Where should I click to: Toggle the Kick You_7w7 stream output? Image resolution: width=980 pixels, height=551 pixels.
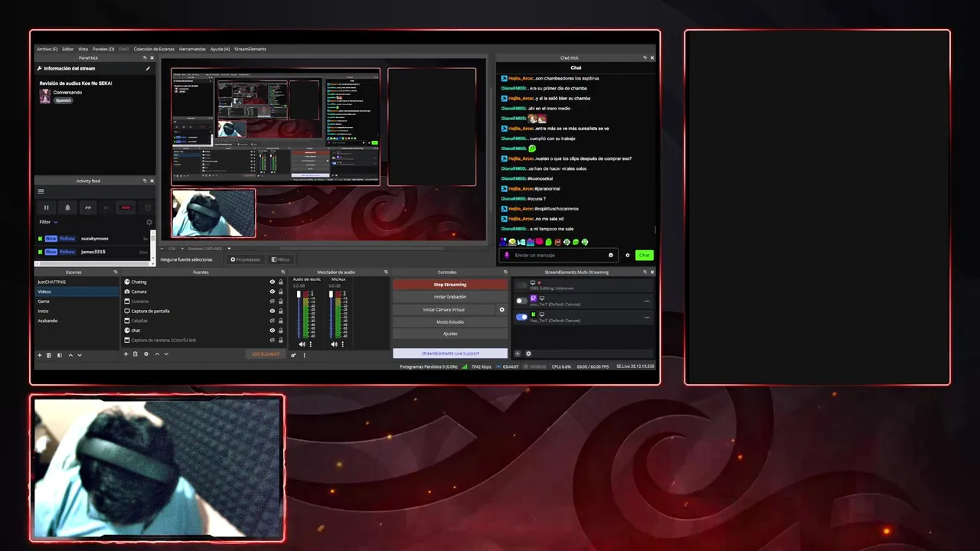tap(521, 317)
